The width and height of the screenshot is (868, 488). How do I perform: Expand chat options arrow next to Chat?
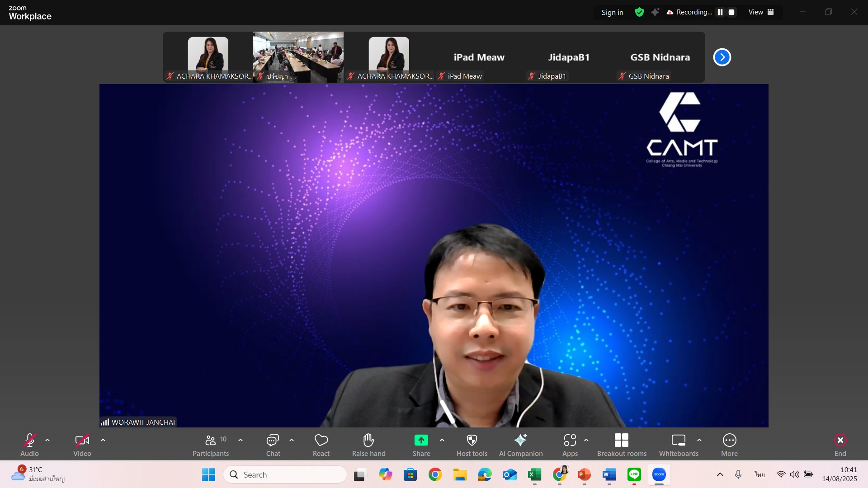point(292,440)
